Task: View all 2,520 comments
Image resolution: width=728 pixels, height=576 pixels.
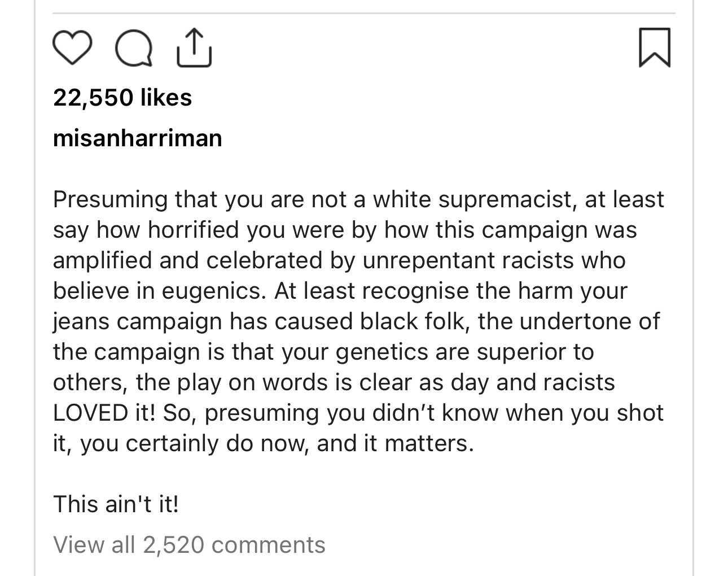Action: pos(189,545)
